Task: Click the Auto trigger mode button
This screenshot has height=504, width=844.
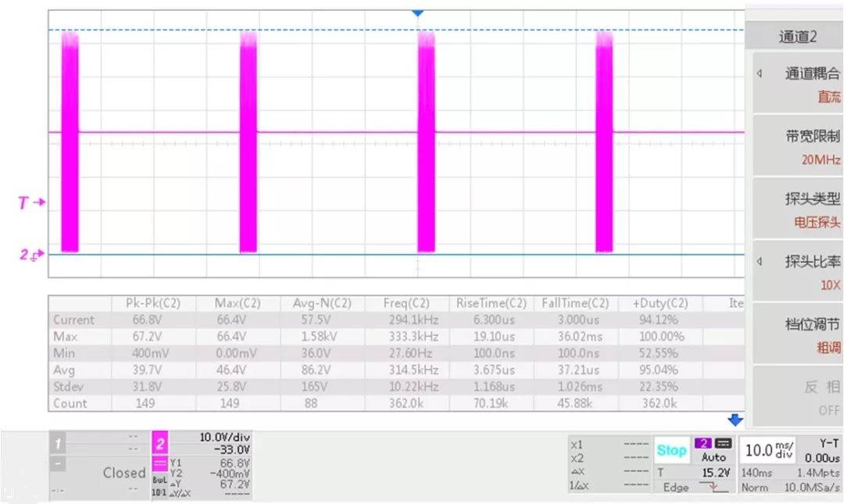Action: click(713, 457)
